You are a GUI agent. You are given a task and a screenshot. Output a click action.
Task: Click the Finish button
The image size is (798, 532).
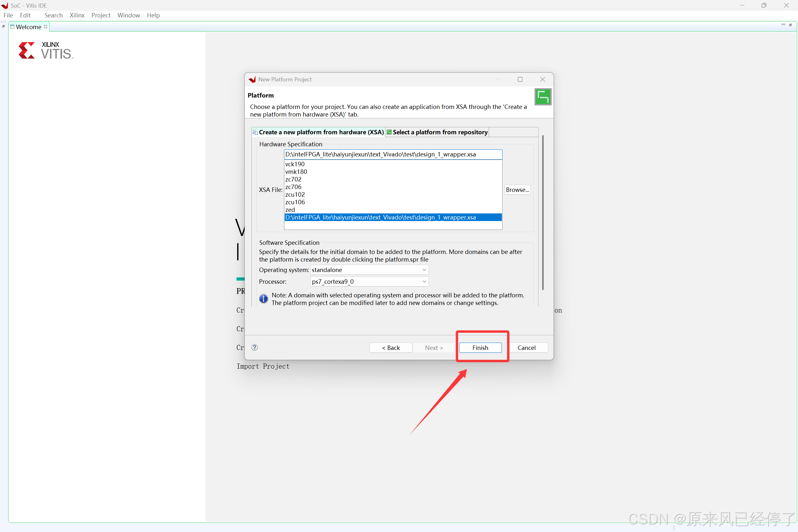480,348
